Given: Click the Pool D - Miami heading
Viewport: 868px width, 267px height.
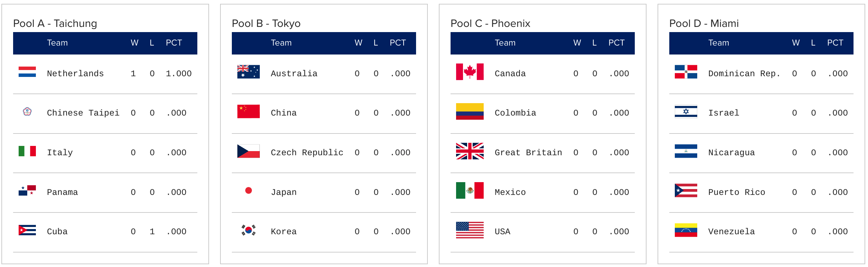Looking at the screenshot, I should click(704, 23).
